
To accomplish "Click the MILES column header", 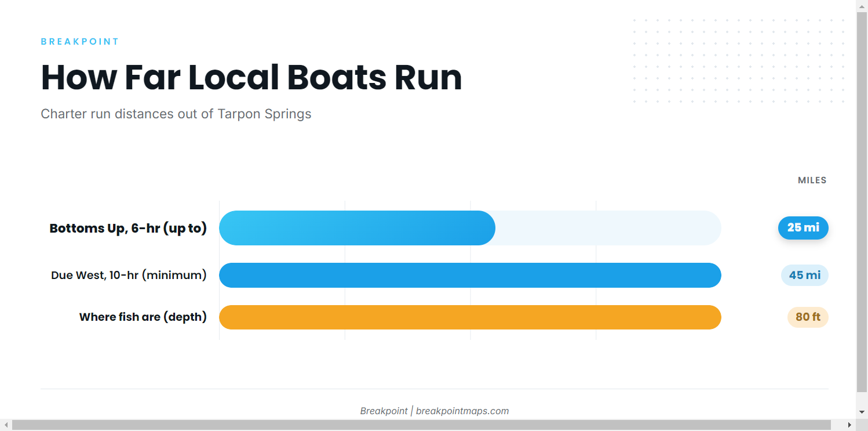I will click(812, 180).
